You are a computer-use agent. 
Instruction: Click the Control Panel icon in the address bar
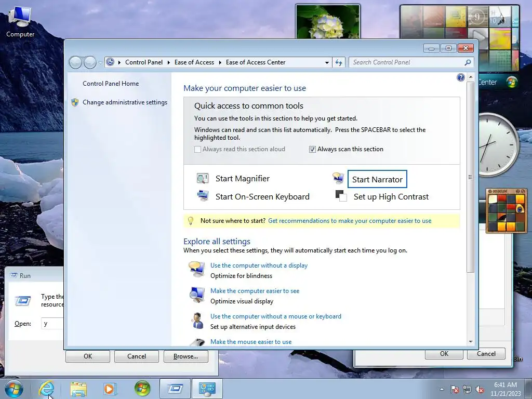click(110, 62)
